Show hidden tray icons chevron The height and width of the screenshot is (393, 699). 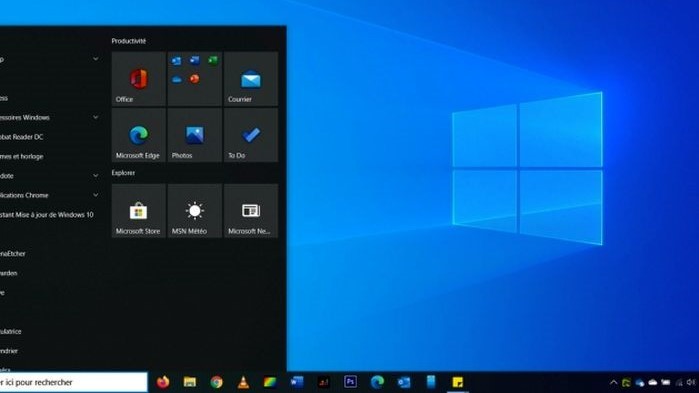pos(613,382)
